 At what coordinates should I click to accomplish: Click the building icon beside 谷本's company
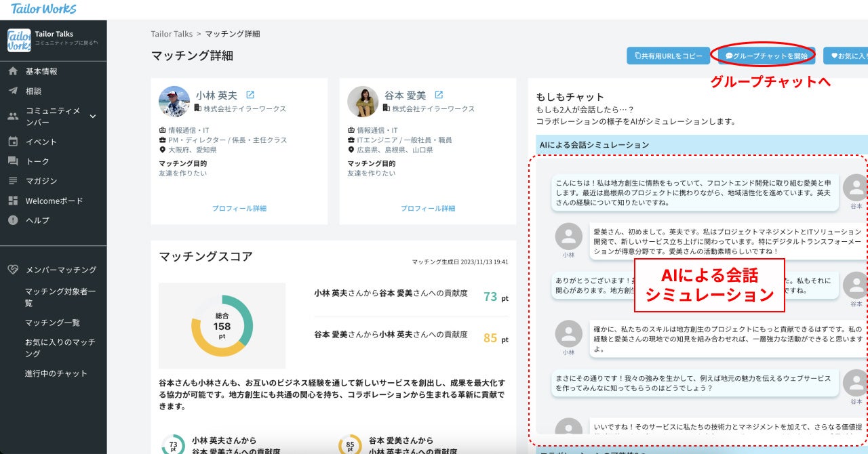pos(387,108)
